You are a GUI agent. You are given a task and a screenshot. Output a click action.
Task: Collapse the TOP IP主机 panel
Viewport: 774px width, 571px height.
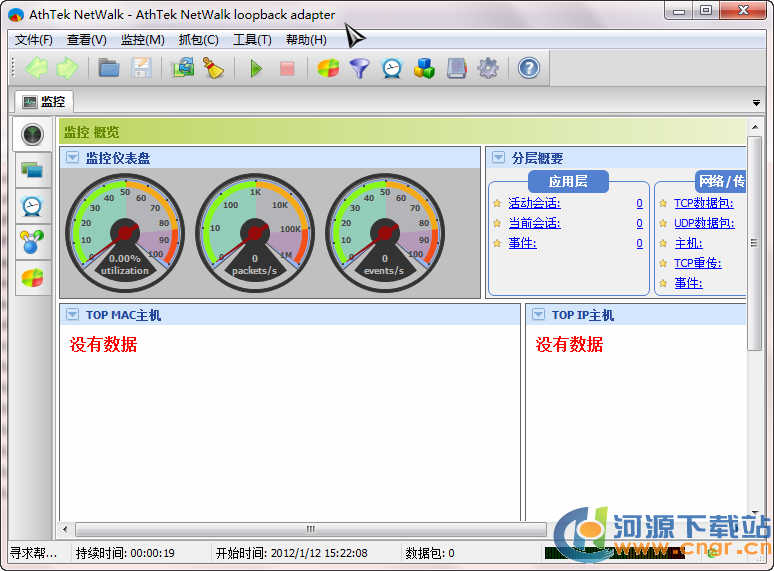click(538, 315)
